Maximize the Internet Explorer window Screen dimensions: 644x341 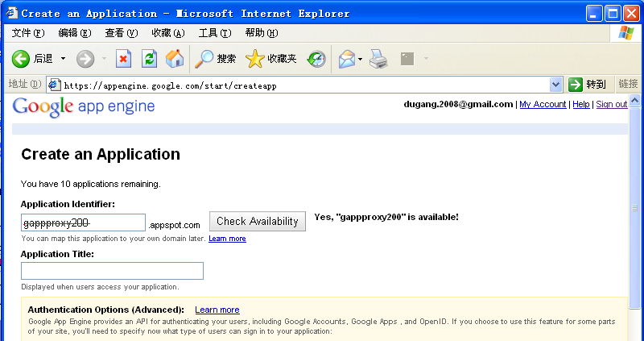(613, 14)
